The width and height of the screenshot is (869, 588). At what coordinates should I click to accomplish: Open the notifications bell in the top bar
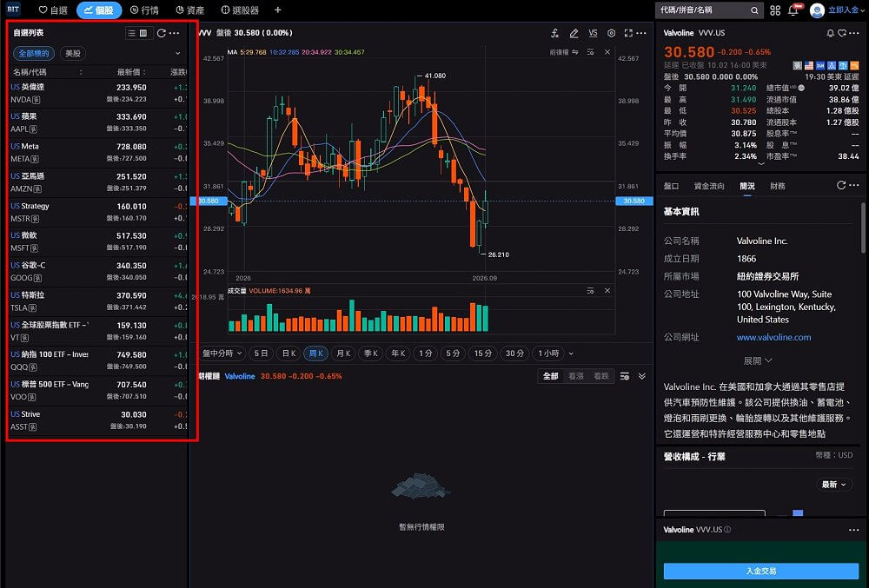tap(793, 10)
